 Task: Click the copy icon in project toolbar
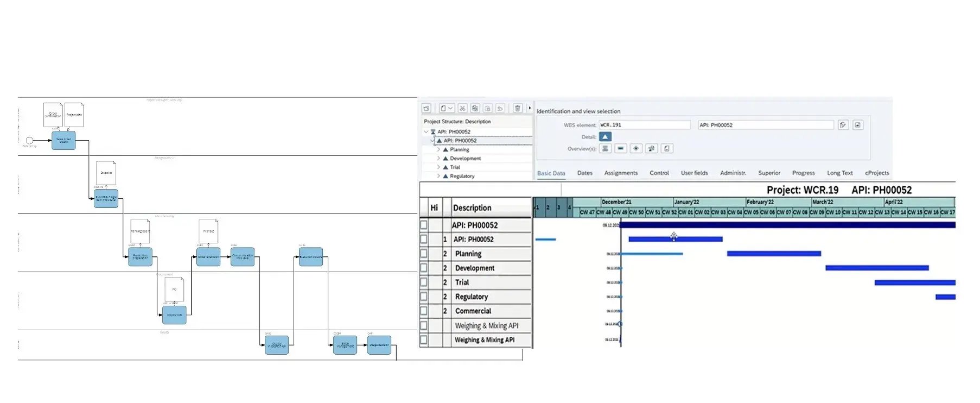[475, 108]
